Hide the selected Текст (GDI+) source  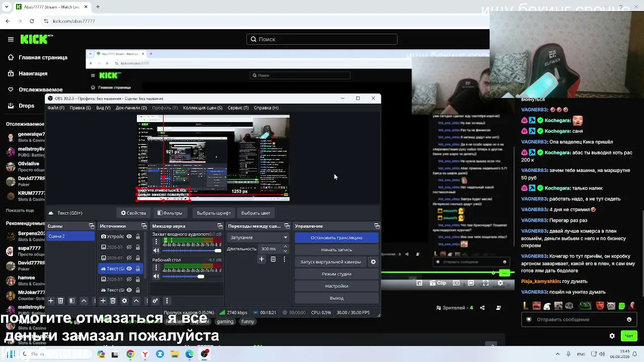coord(129,268)
